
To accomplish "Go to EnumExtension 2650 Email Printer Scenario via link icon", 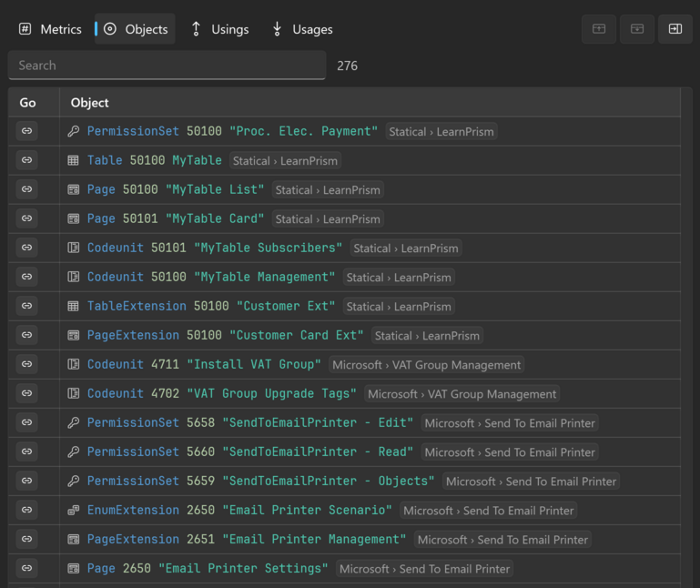I will pyautogui.click(x=26, y=510).
